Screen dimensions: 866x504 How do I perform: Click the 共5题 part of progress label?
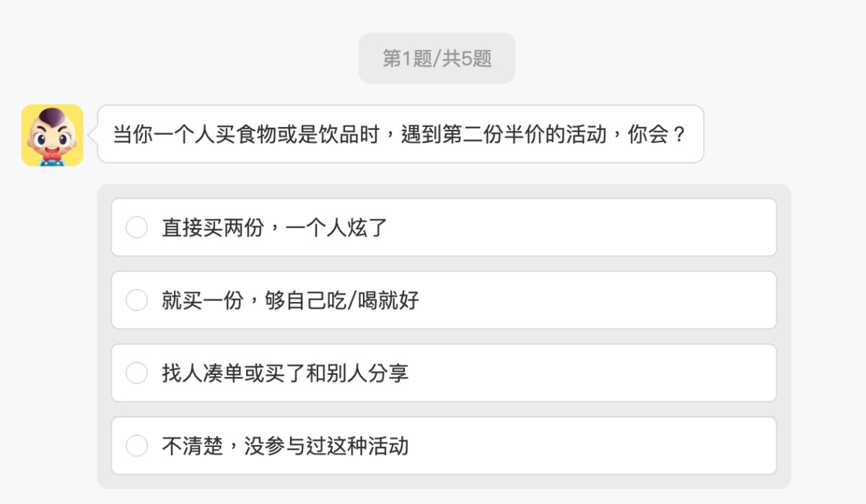tap(467, 58)
